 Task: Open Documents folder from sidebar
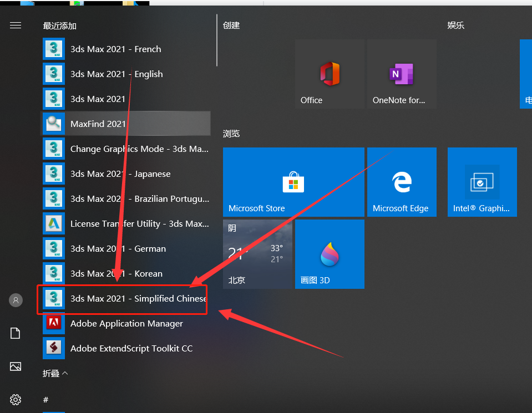point(16,333)
